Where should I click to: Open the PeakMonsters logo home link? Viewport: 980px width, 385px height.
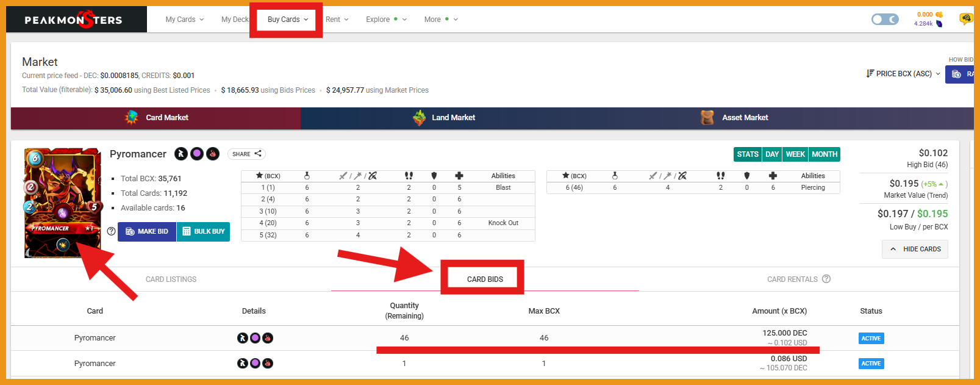point(74,20)
